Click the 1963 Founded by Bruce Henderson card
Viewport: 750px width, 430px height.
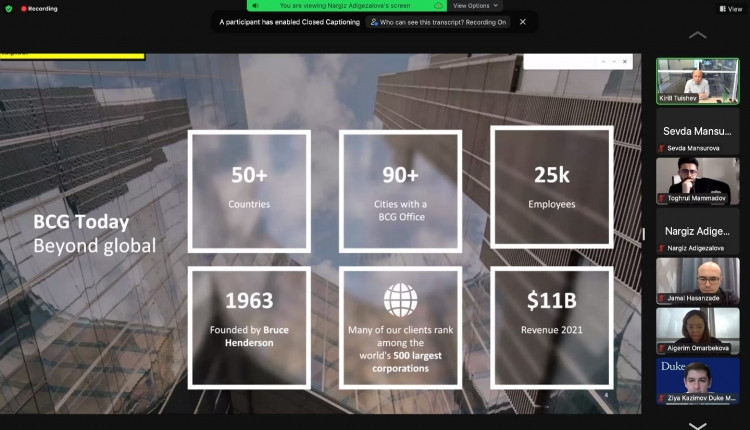249,328
